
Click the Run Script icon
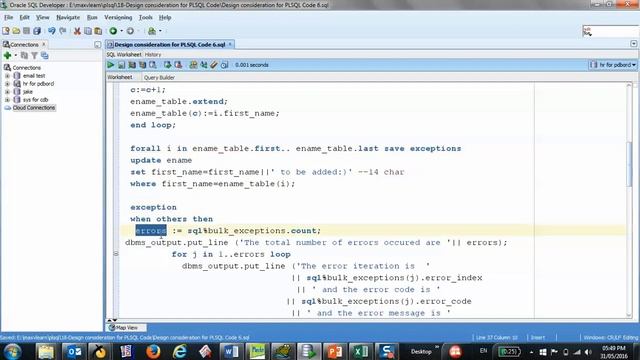121,65
